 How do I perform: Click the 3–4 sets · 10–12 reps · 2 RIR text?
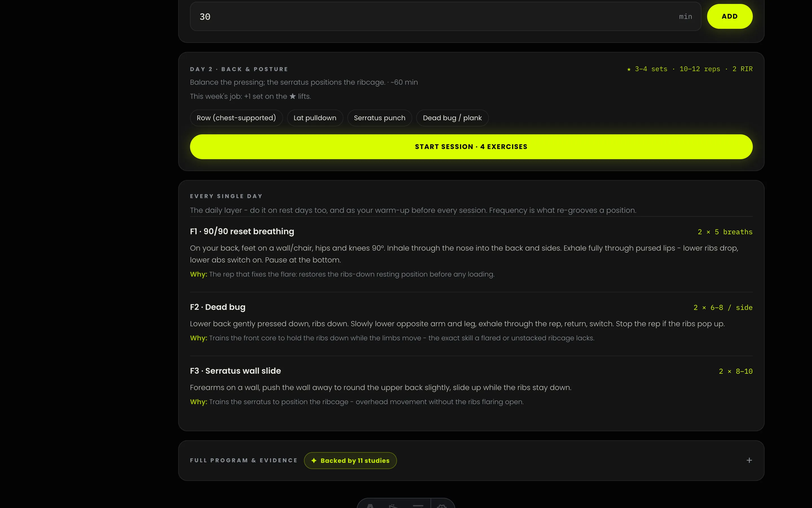pos(694,69)
